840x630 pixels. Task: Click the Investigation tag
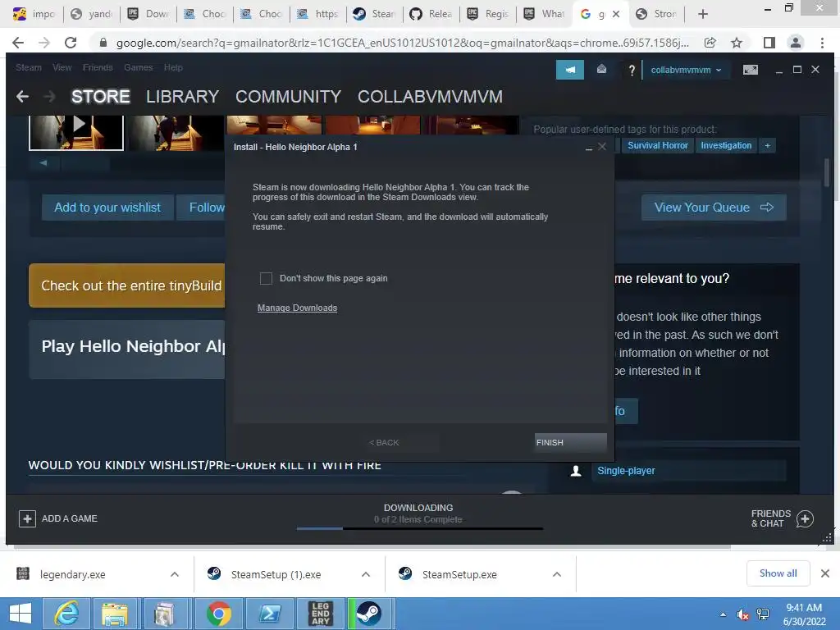(726, 146)
